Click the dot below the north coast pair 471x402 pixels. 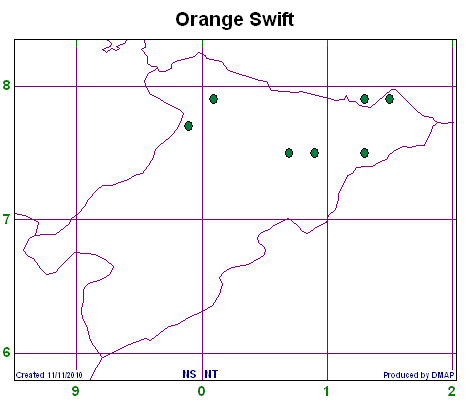(x=364, y=153)
